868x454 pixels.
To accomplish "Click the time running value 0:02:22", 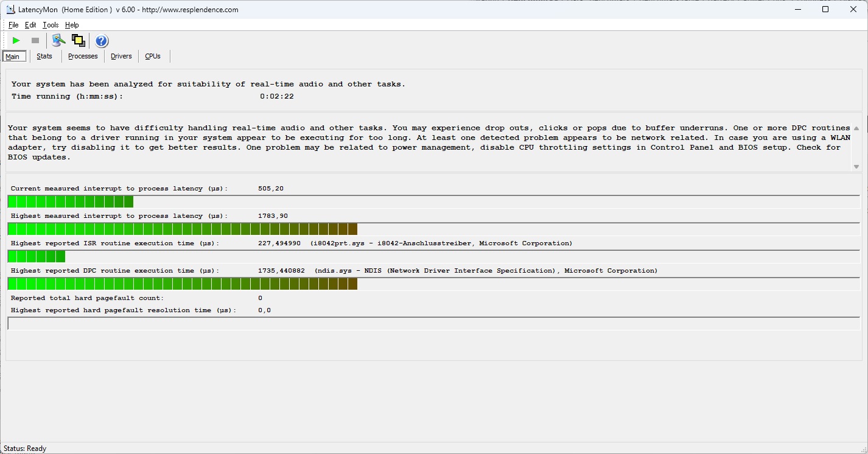I will click(277, 96).
